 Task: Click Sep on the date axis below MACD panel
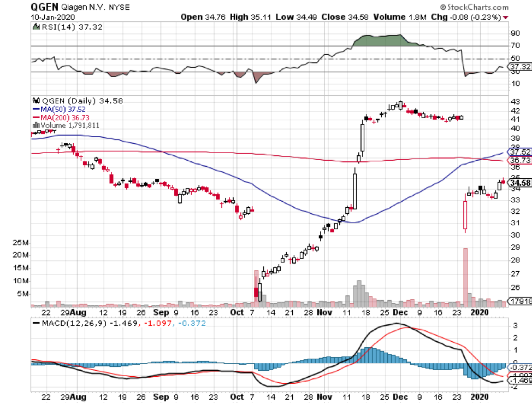161,396
